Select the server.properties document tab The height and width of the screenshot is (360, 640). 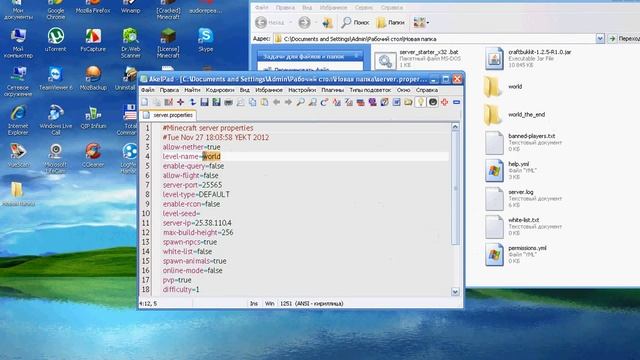(168, 115)
